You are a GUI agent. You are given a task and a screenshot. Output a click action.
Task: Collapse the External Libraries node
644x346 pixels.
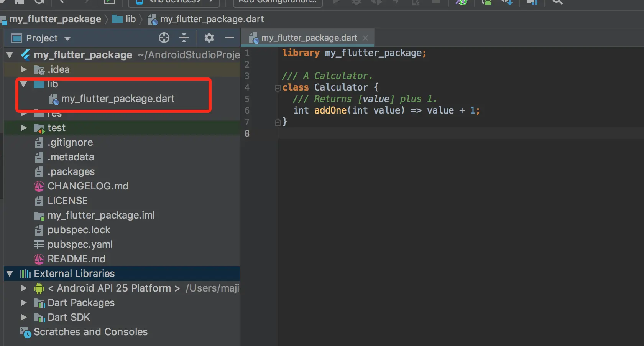(10, 274)
